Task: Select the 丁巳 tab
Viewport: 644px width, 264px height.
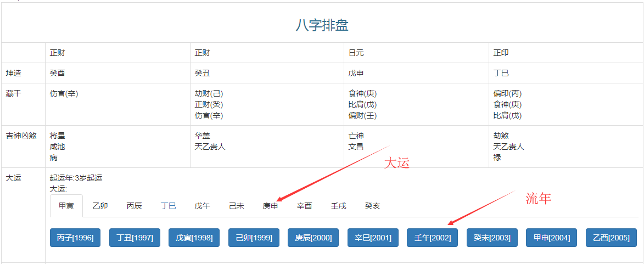Action: click(x=168, y=206)
